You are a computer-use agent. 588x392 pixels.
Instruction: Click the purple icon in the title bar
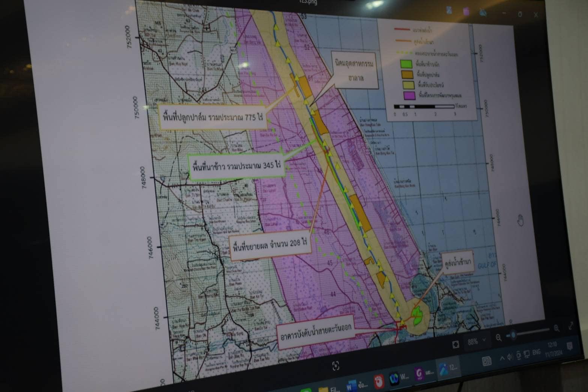click(466, 12)
